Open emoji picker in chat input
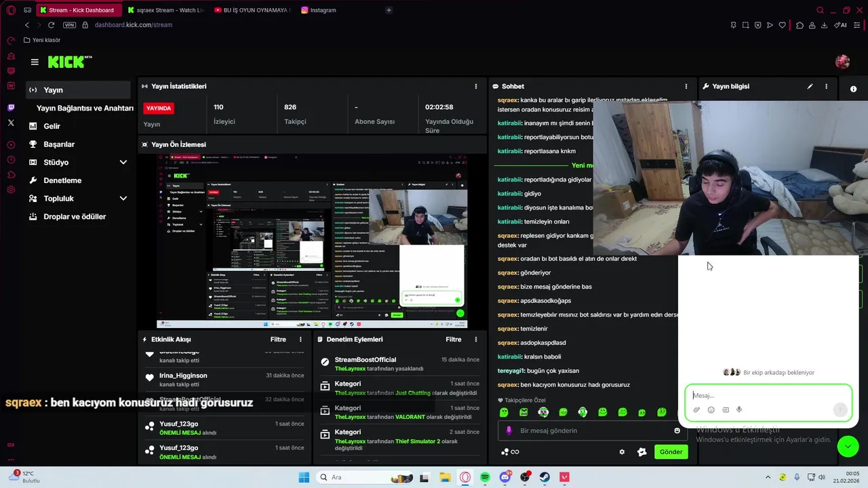This screenshot has height=488, width=868. (677, 430)
